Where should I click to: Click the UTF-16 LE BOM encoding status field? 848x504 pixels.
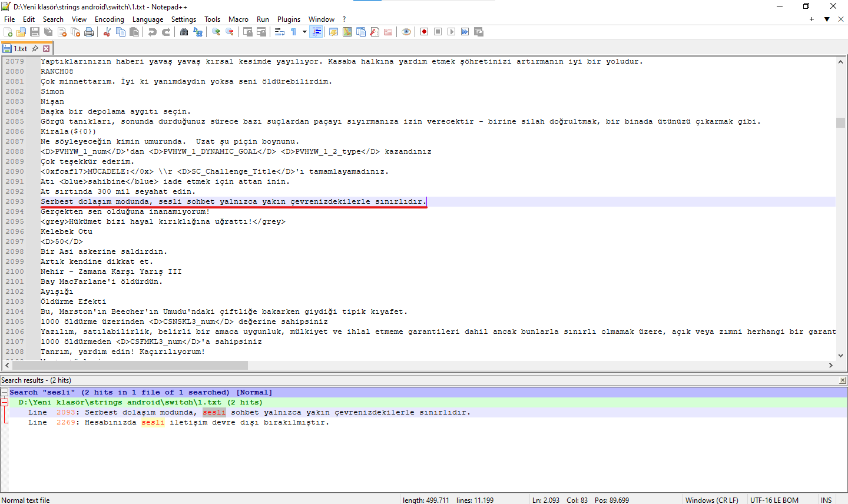pyautogui.click(x=774, y=500)
